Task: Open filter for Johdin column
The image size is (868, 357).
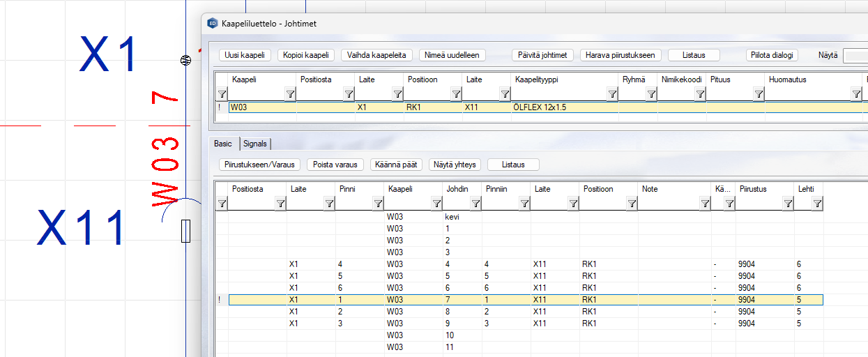Action: [x=475, y=204]
